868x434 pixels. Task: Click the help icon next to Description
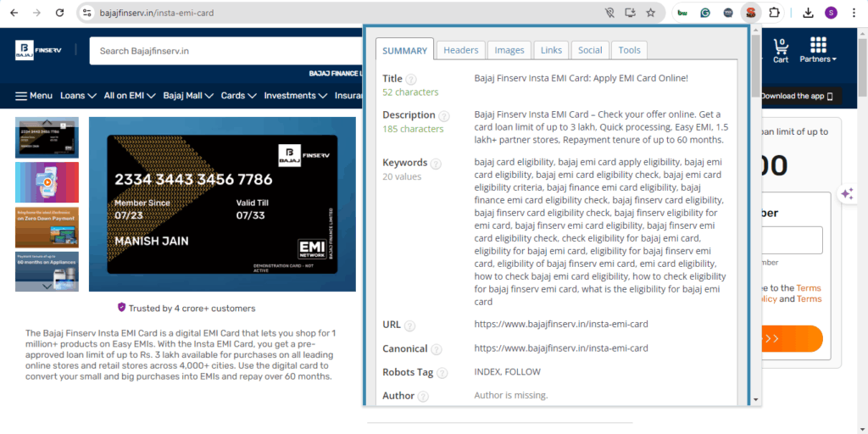tap(444, 116)
